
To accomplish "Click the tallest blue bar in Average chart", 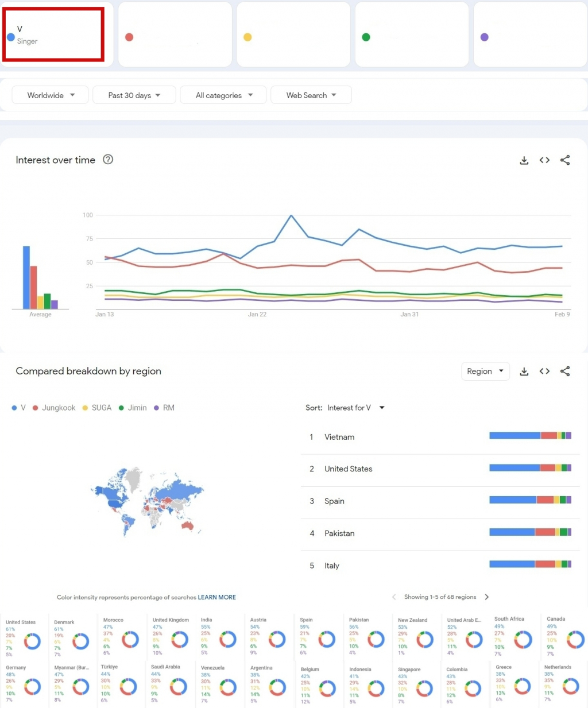I will pyautogui.click(x=26, y=277).
